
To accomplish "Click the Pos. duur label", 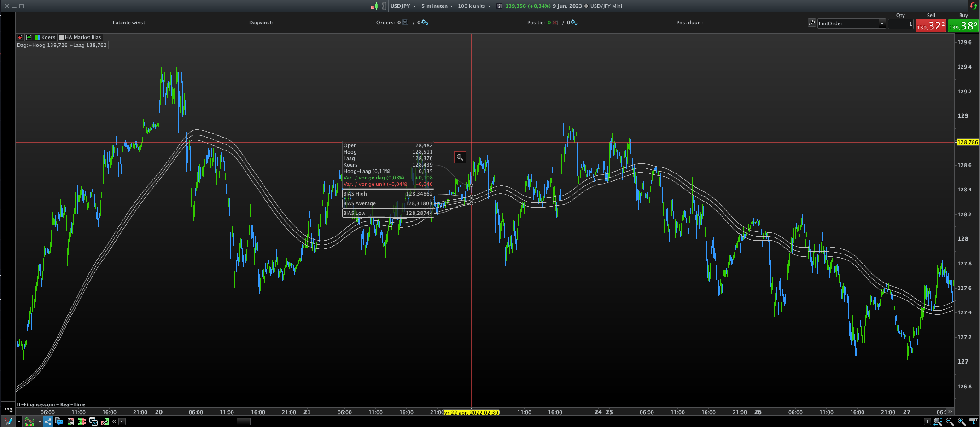I will click(x=689, y=23).
